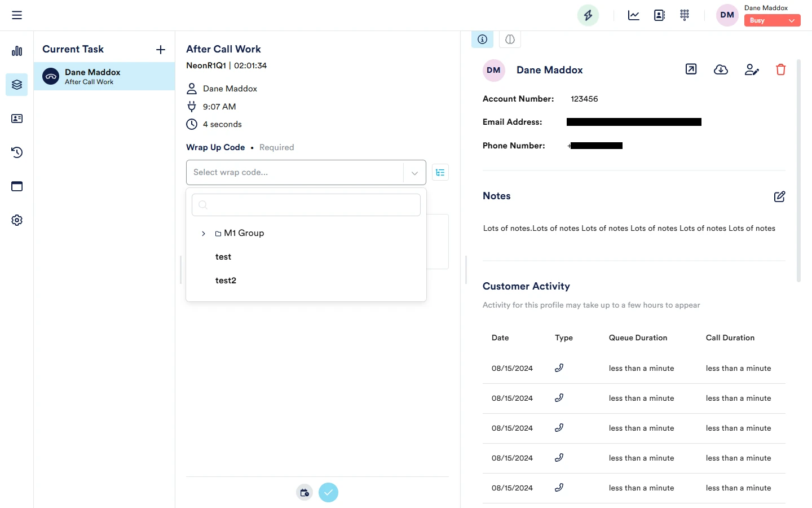The image size is (812, 508).
Task: Click the delete profile trash icon
Action: (780, 69)
